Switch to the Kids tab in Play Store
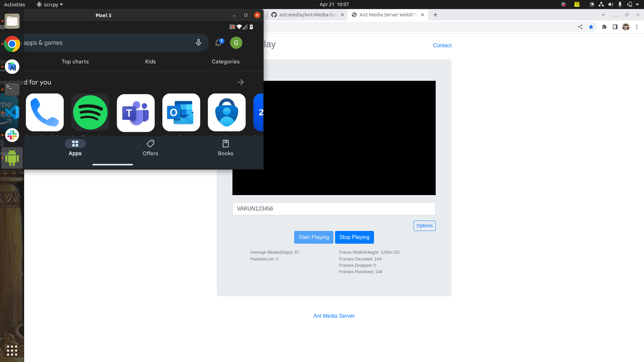This screenshot has width=644, height=362. [150, 61]
